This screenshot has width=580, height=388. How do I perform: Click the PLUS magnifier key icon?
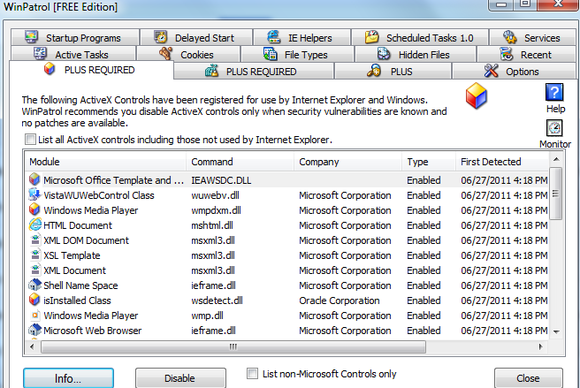pyautogui.click(x=374, y=70)
